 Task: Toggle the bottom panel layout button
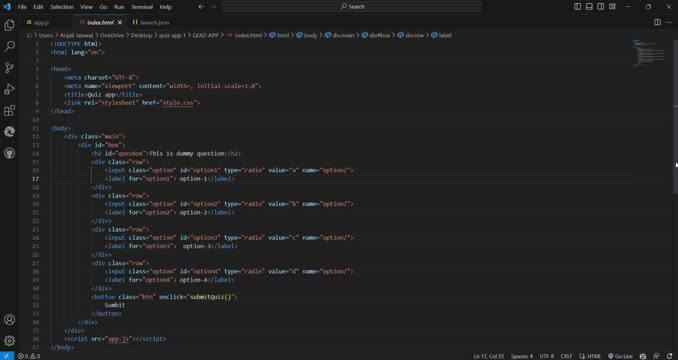[589, 6]
